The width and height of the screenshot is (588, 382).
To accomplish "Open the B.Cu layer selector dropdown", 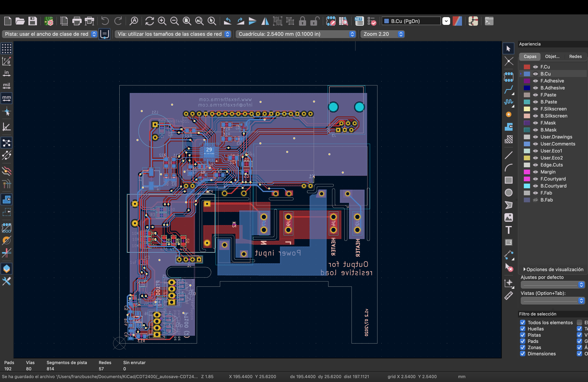I will (446, 21).
